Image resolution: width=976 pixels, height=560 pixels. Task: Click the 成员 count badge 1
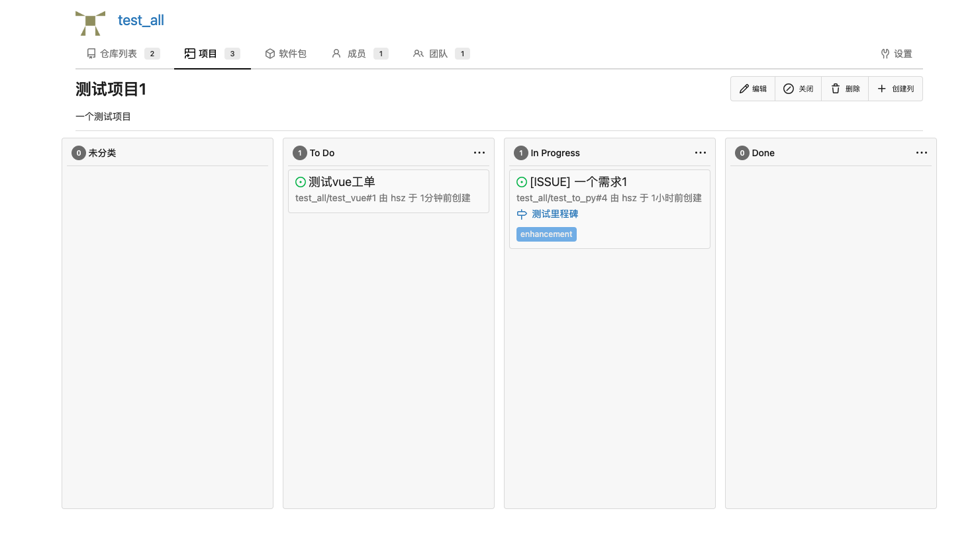pyautogui.click(x=381, y=54)
